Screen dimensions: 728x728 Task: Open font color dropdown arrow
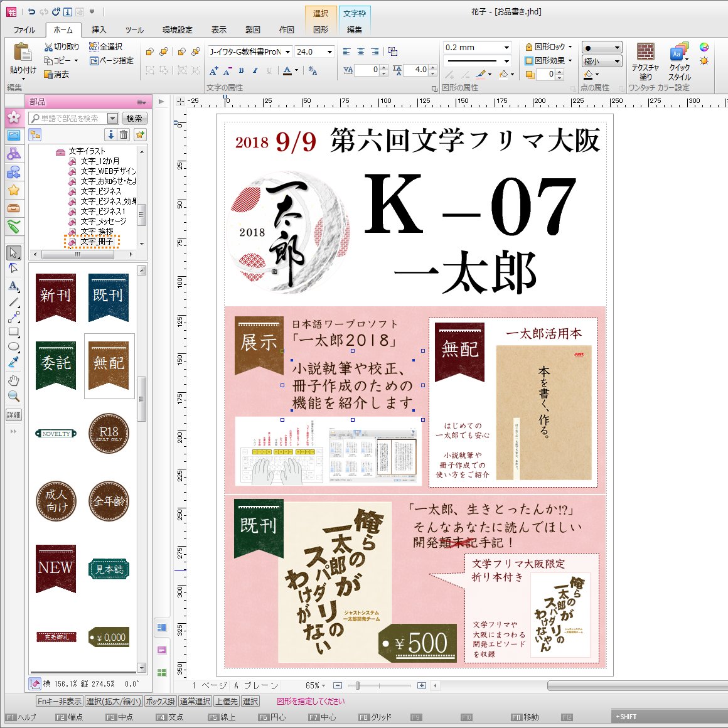(x=296, y=70)
